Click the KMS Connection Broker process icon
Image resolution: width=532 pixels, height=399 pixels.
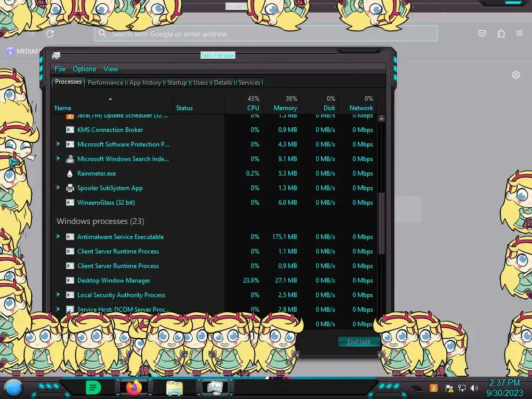(x=70, y=129)
